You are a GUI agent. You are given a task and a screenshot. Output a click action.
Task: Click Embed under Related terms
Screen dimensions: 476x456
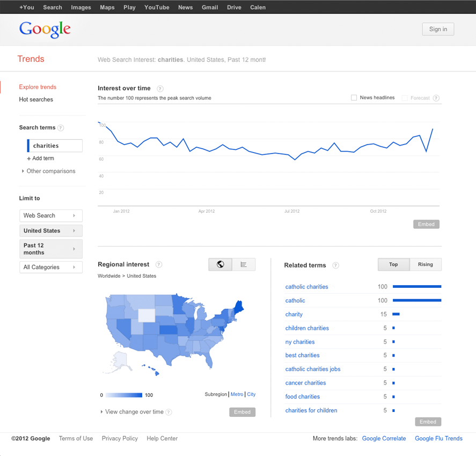click(x=428, y=422)
